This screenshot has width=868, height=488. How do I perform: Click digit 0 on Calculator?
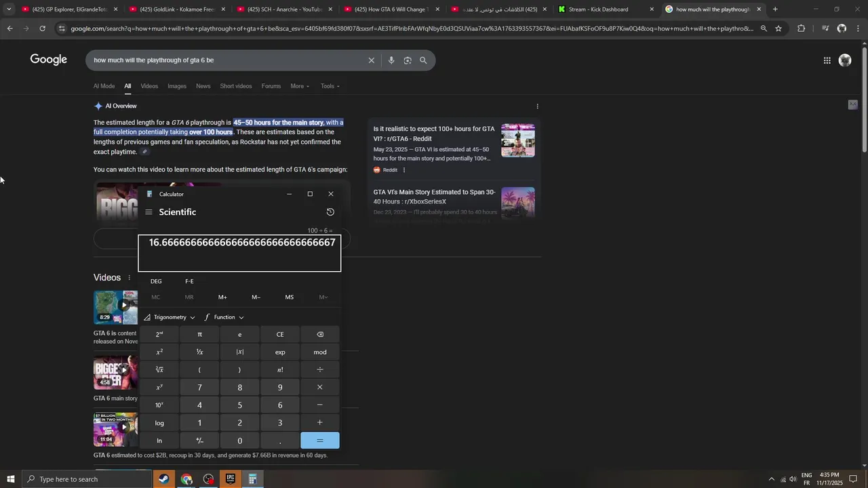click(239, 441)
